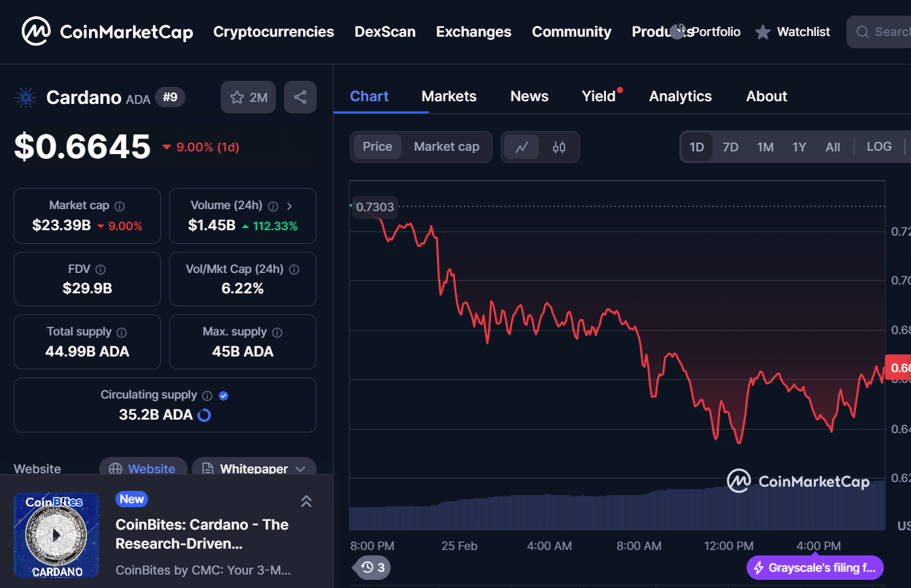This screenshot has height=588, width=911.
Task: Open the Markets tab
Action: 449,96
